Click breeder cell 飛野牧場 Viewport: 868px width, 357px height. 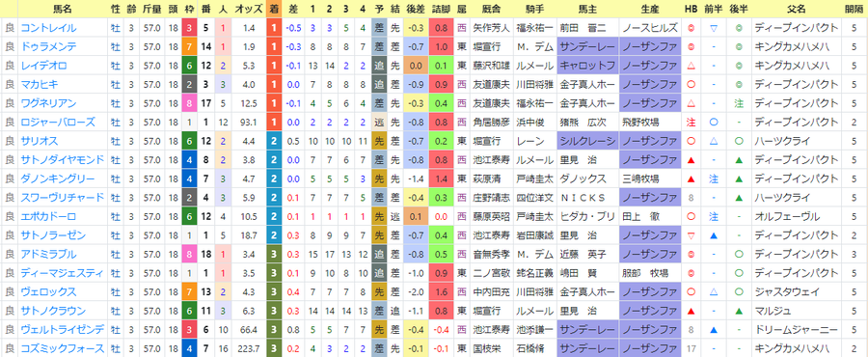click(x=640, y=123)
